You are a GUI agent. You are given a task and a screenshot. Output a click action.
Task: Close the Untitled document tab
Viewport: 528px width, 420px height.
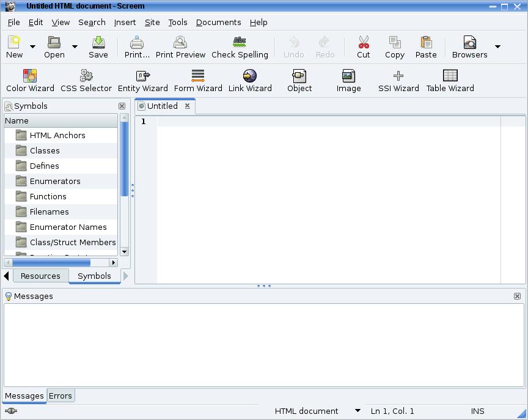pos(188,106)
